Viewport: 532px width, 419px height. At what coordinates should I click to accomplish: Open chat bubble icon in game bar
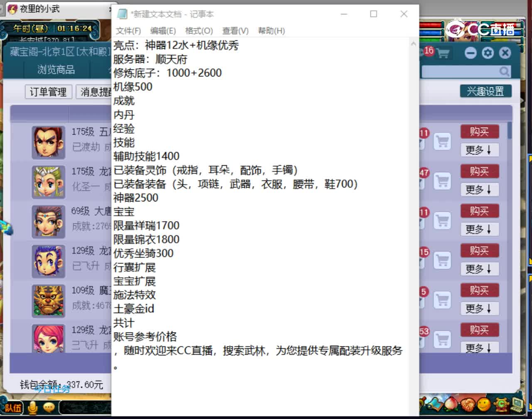tap(49, 407)
